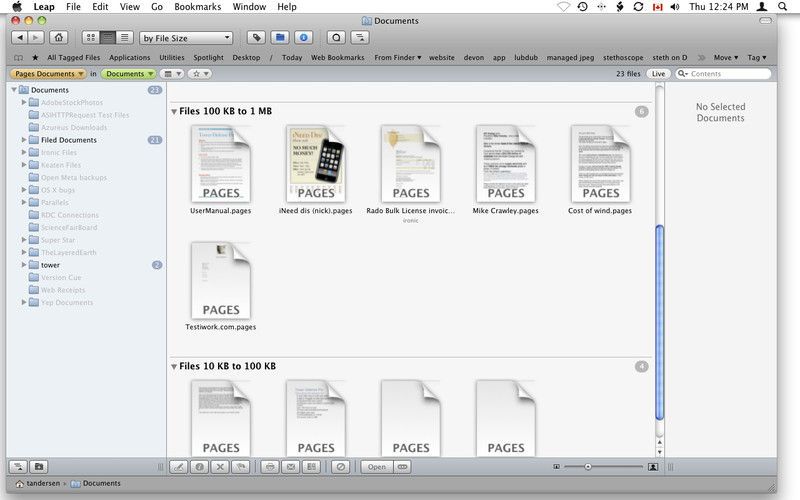
Task: Click the compare documents icon
Action: point(311,466)
